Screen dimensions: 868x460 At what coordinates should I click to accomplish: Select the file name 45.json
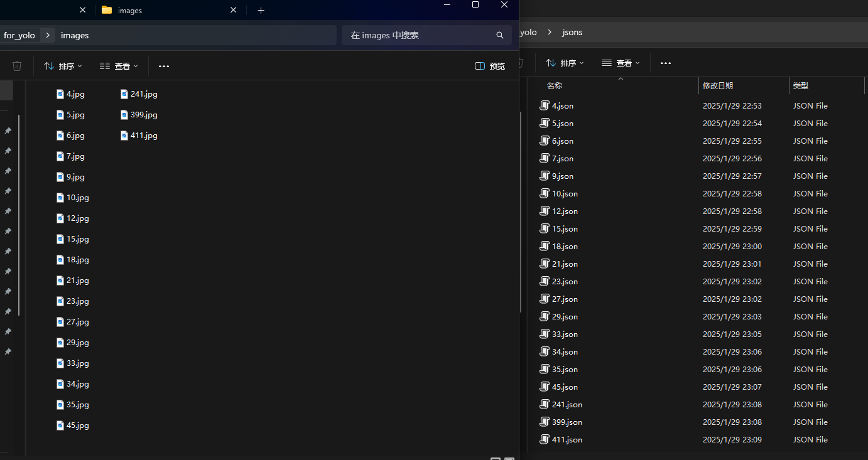click(565, 387)
